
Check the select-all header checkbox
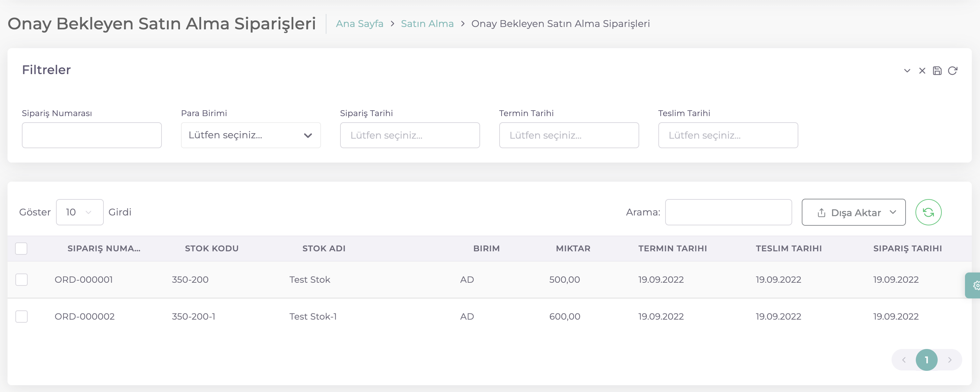[21, 249]
